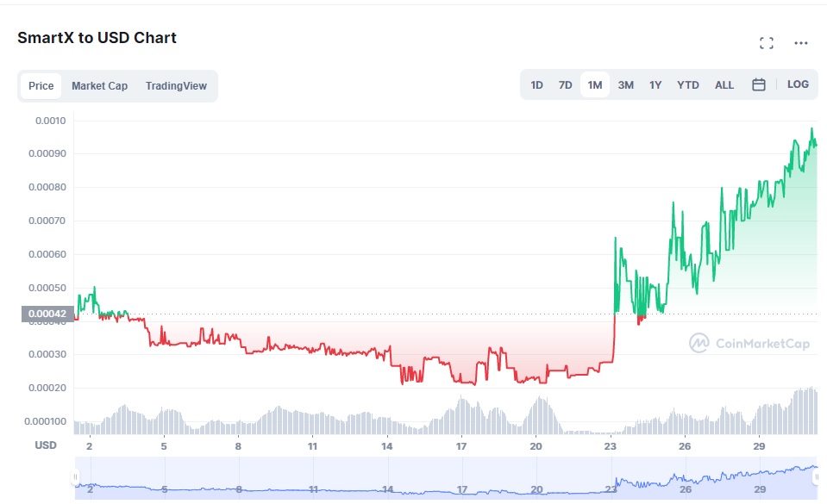Click the date 8 x-axis label
Image resolution: width=827 pixels, height=504 pixels.
coord(238,446)
